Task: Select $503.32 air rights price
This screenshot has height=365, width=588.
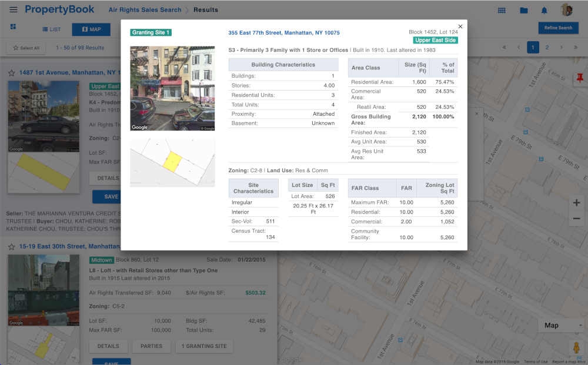Action: 255,293
